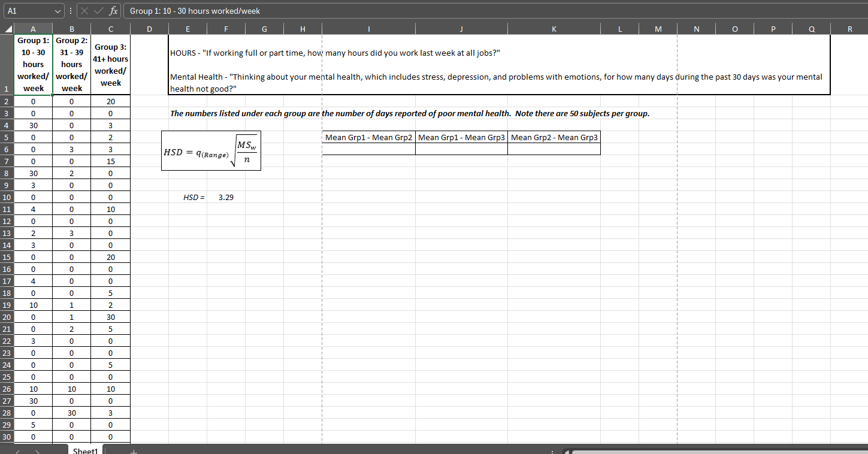Click empty cell below 'Mean Grp1 - Mean Grp2'

368,149
